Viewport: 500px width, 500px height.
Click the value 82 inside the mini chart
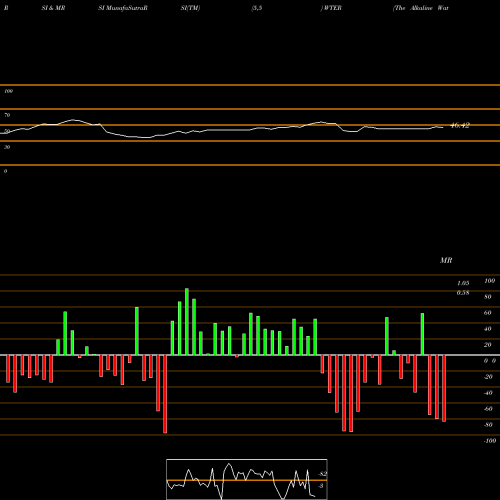(x=322, y=474)
